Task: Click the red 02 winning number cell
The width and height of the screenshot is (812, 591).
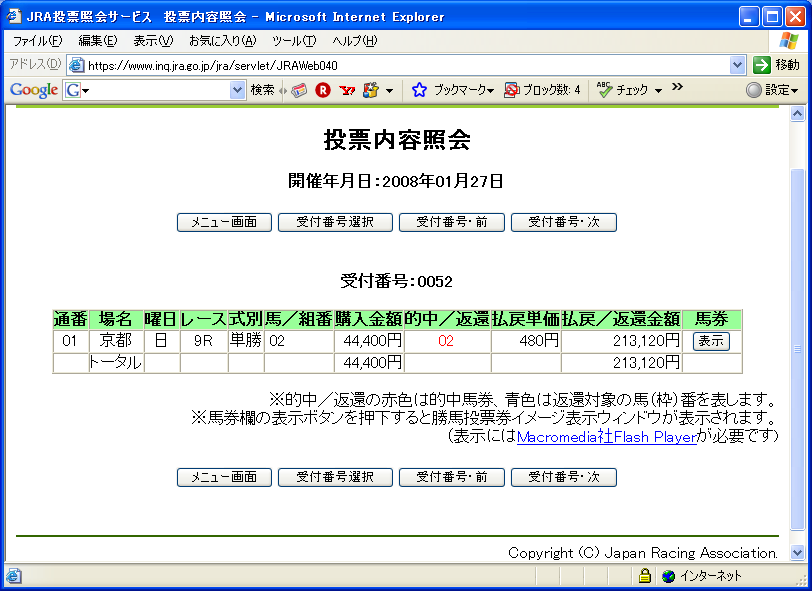Action: (446, 341)
